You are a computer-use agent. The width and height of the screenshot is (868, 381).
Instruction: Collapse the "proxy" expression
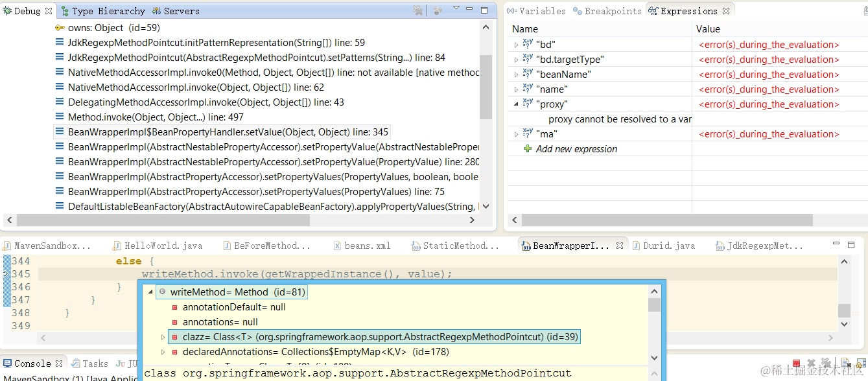pos(516,104)
